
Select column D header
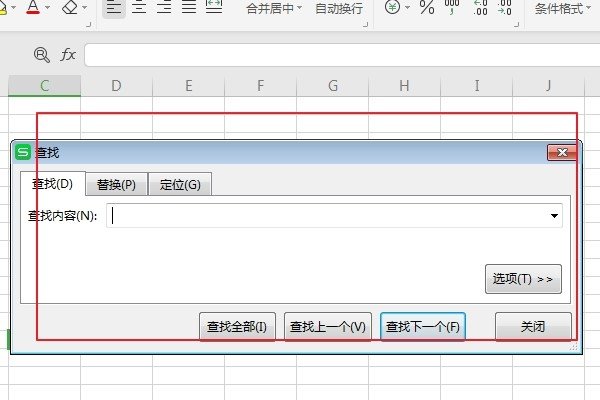coord(116,86)
